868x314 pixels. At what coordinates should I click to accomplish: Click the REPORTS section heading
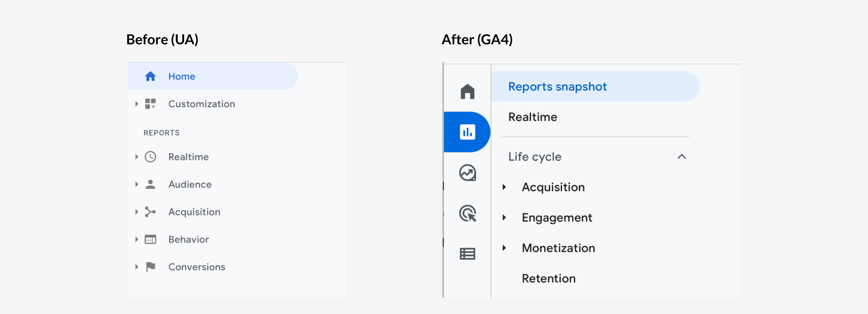[162, 133]
